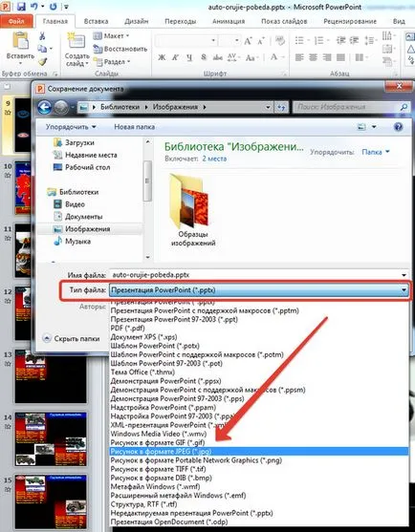
Task: Click the Back arrow in save dialog
Action: point(45,107)
